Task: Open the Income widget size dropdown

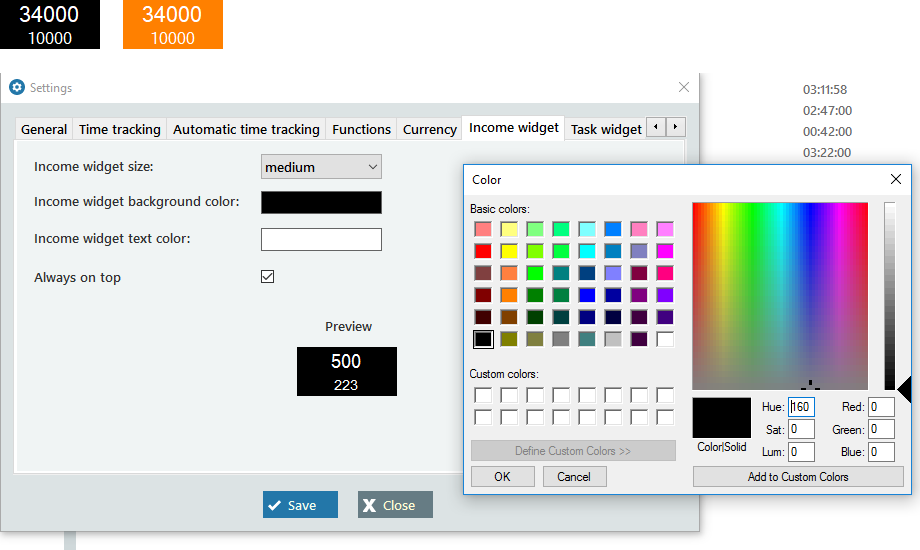Action: [321, 167]
